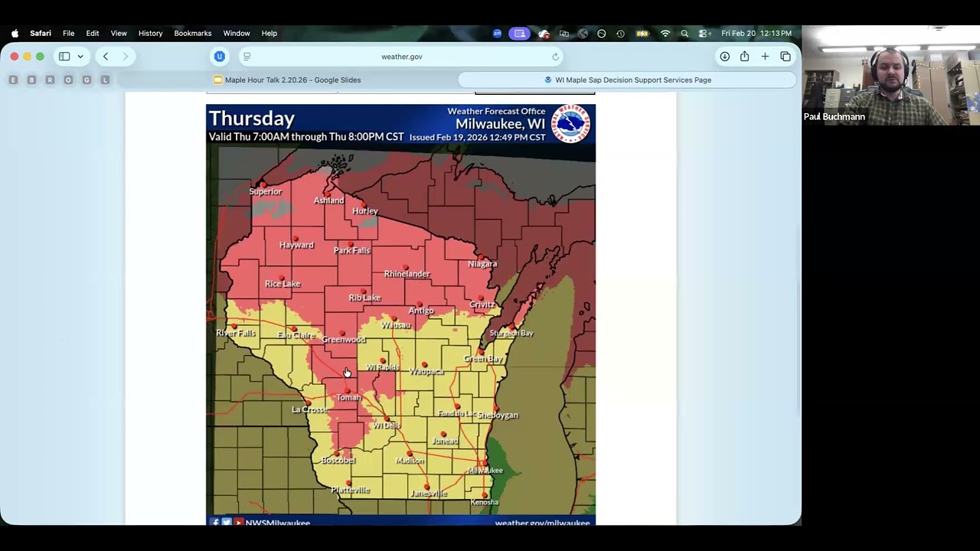
Task: Click the battery status icon
Action: coord(642,33)
